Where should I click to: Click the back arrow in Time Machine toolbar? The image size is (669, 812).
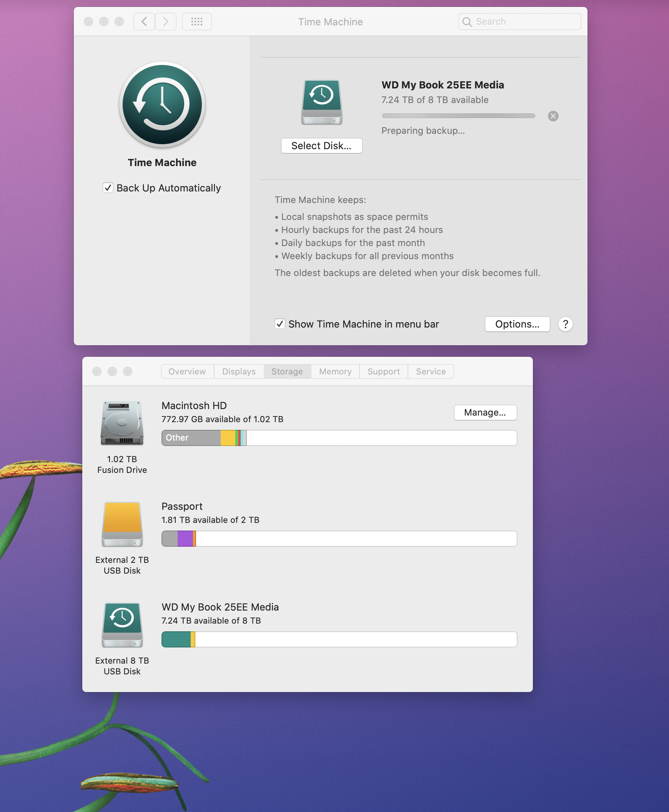144,22
